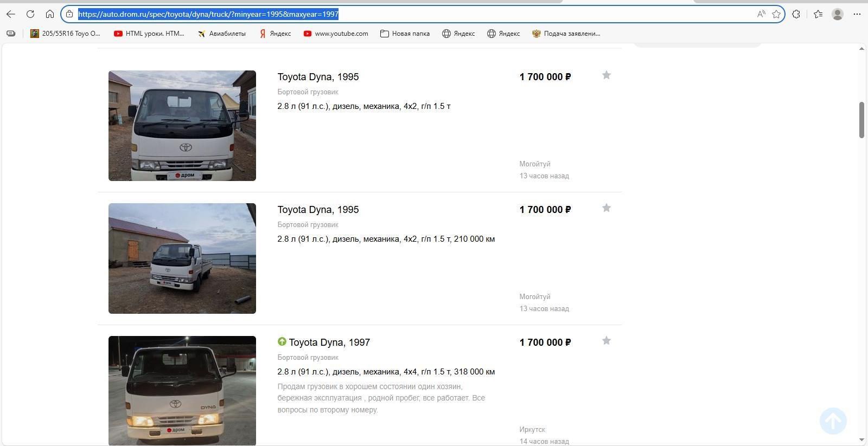Favorite the first Toyota Dyna 1995 listing

(607, 75)
